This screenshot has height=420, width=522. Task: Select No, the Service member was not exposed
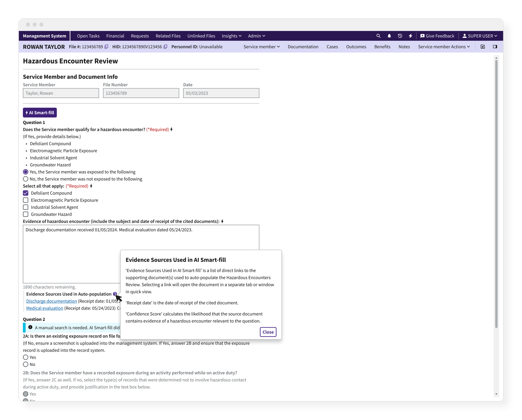coord(25,179)
